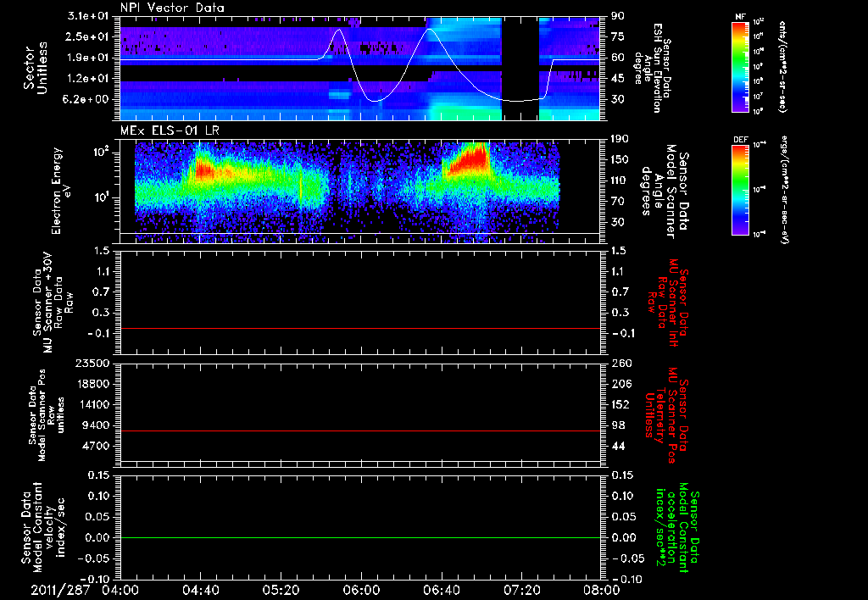Click the red 'MU Scanner Pos Telemetry Unitless' title

pos(665,415)
